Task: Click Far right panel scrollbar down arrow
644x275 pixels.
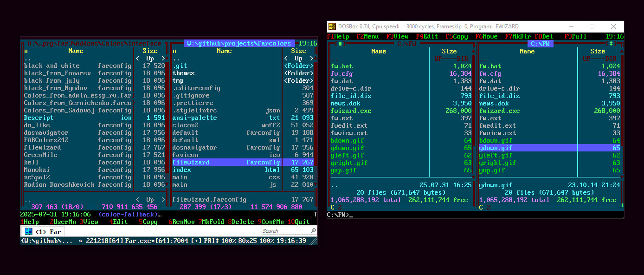Action: 316,184
